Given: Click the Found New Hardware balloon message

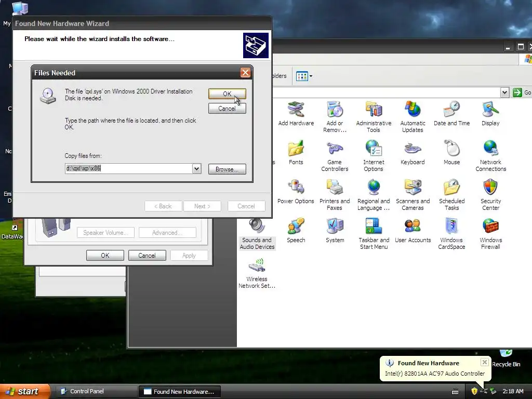Looking at the screenshot, I should pyautogui.click(x=435, y=373).
